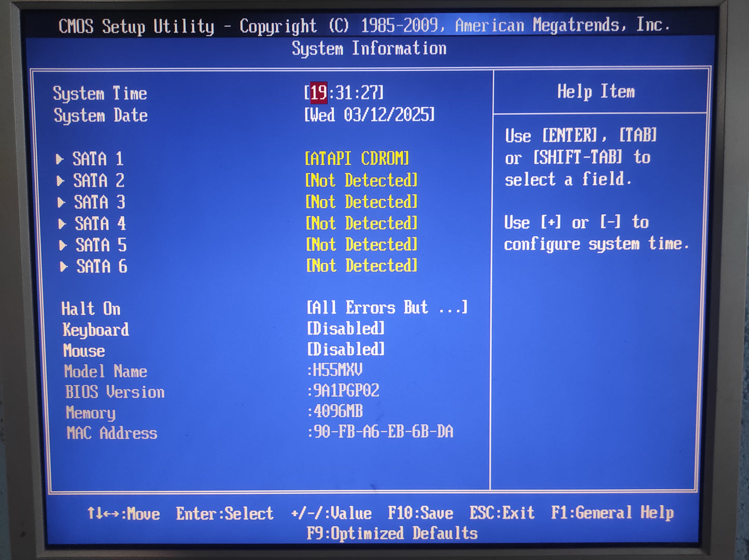Select the seconds value in System Time

pyautogui.click(x=369, y=93)
